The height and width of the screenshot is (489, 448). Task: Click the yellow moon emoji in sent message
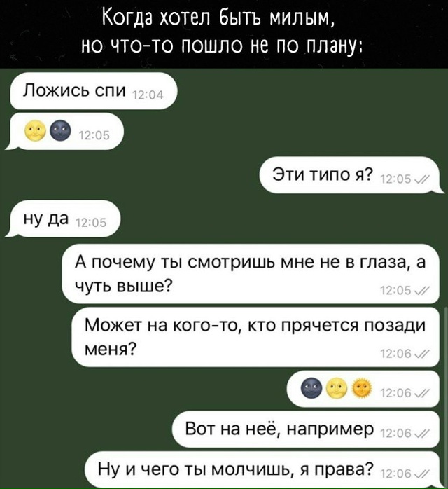click(336, 387)
